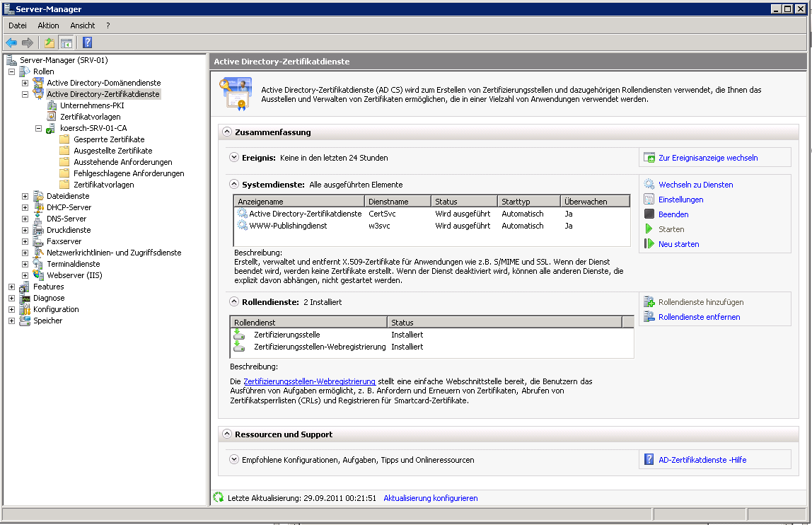Viewport: 812px width, 525px height.
Task: Open the Ansicht menu
Action: 83,25
